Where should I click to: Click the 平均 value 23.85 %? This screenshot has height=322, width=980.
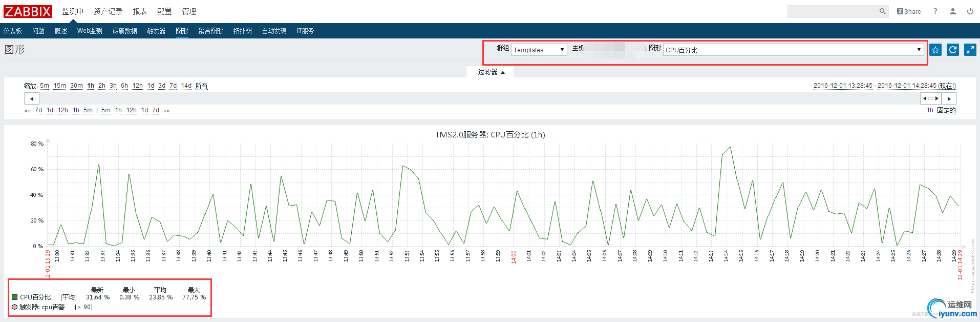click(x=161, y=297)
